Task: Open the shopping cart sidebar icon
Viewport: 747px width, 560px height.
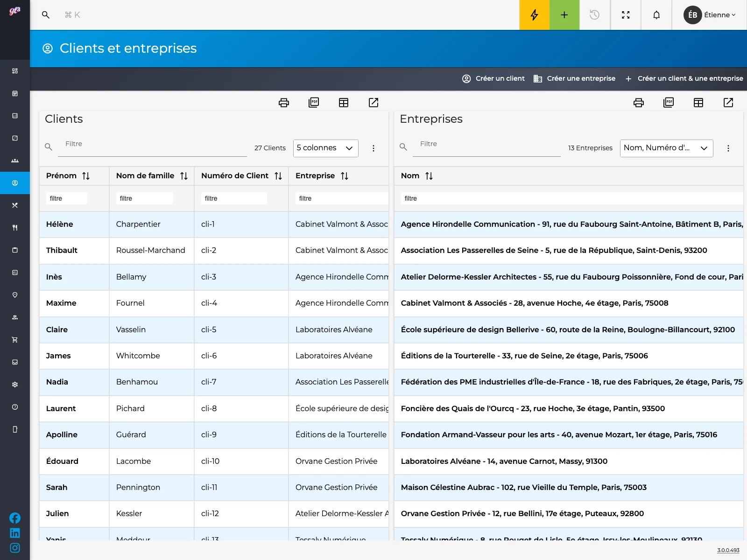Action: (15, 340)
